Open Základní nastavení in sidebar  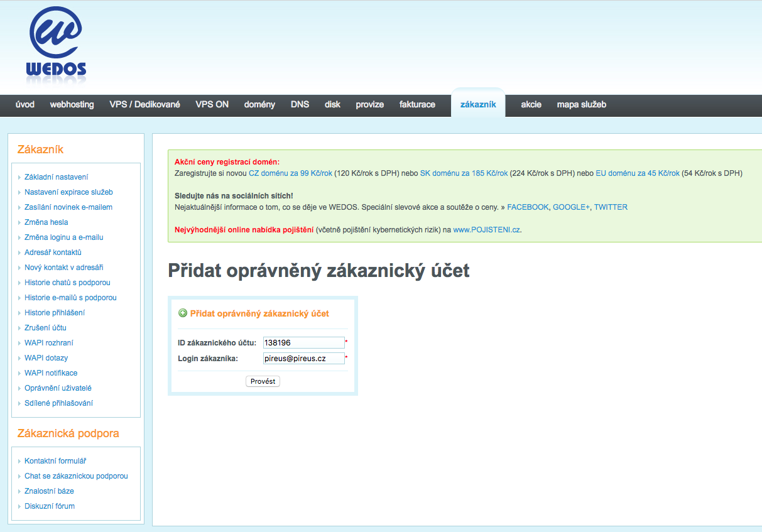(x=57, y=177)
